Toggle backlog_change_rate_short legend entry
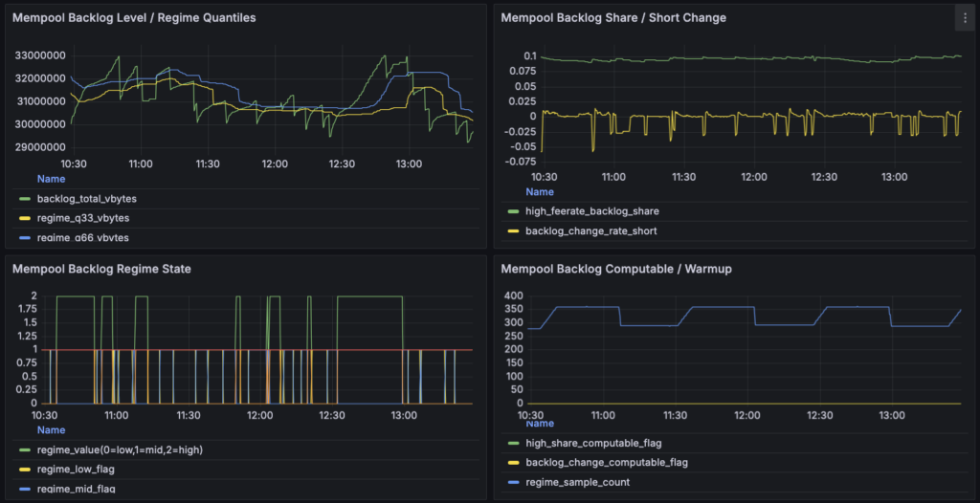Viewport: 980px width, 503px height. click(x=586, y=231)
